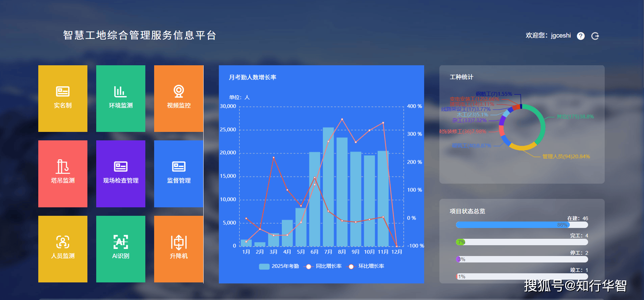The width and height of the screenshot is (644, 300).
Task: Open the 视频监控 camera icon tile
Action: point(179,91)
